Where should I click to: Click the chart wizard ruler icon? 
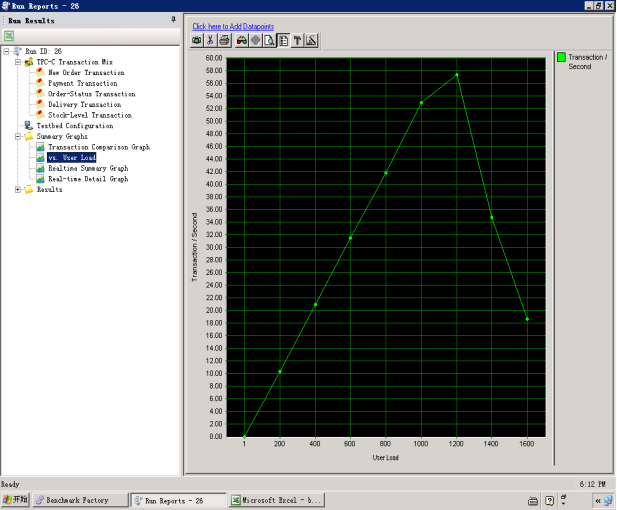[x=311, y=40]
